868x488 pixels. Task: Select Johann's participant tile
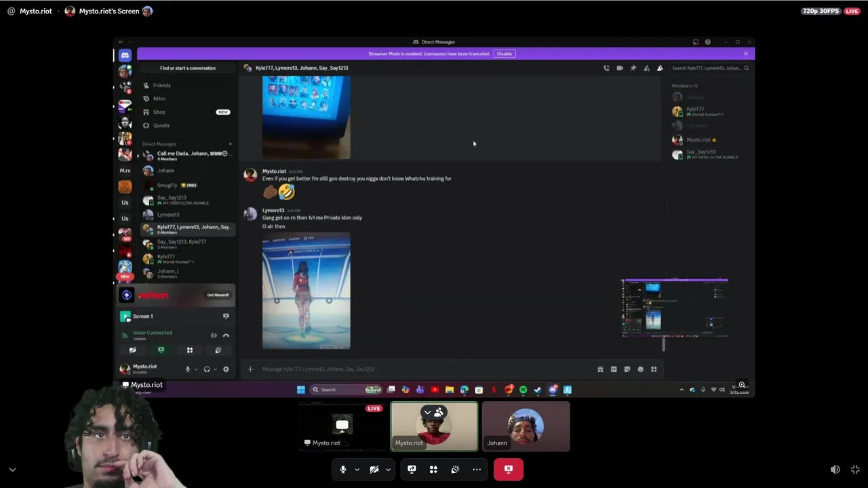click(526, 426)
